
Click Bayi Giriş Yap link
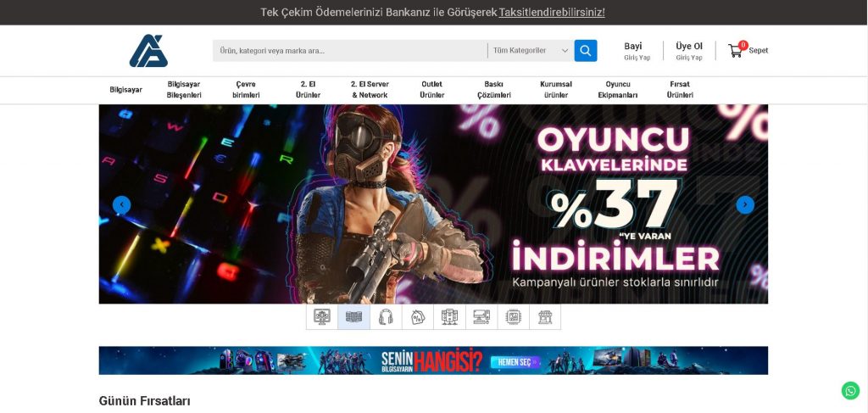click(637, 51)
